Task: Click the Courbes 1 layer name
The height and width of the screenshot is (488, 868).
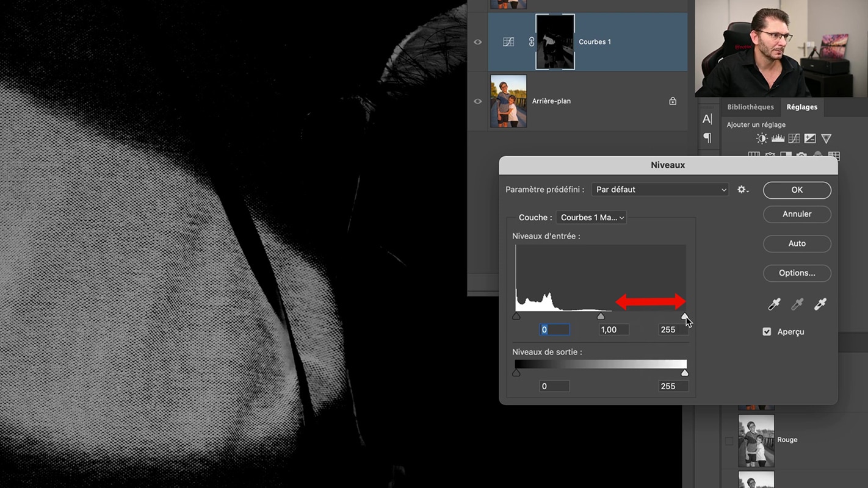Action: tap(595, 42)
